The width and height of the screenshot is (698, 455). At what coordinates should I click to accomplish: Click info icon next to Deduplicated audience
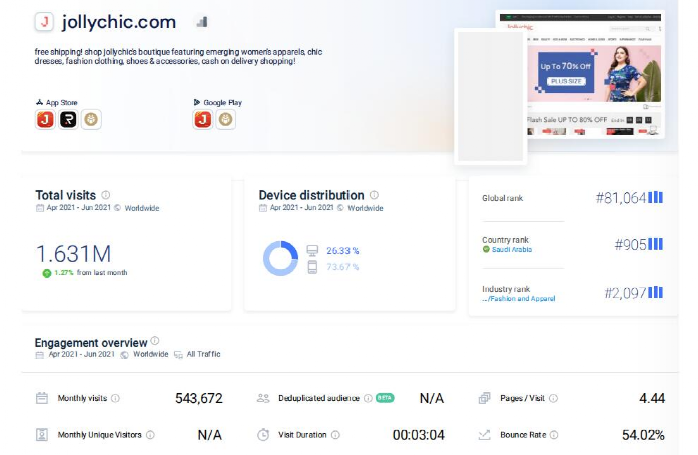point(368,398)
